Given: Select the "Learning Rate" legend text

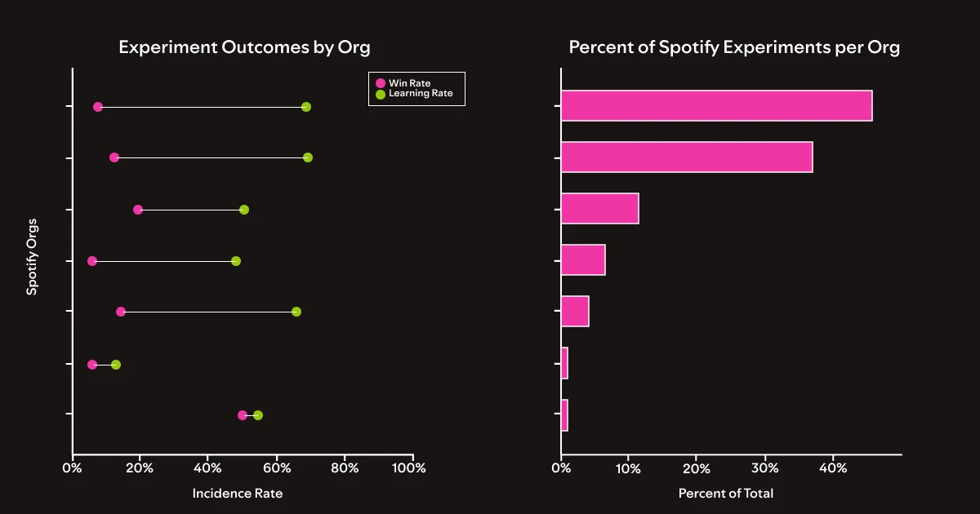Looking at the screenshot, I should click(421, 95).
